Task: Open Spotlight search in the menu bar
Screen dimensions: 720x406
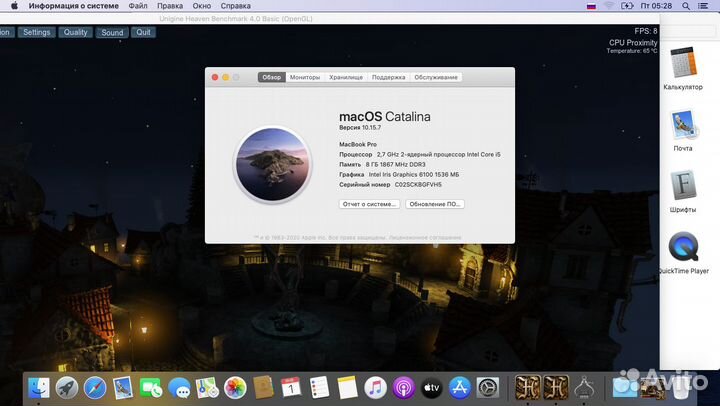Action: 686,6
